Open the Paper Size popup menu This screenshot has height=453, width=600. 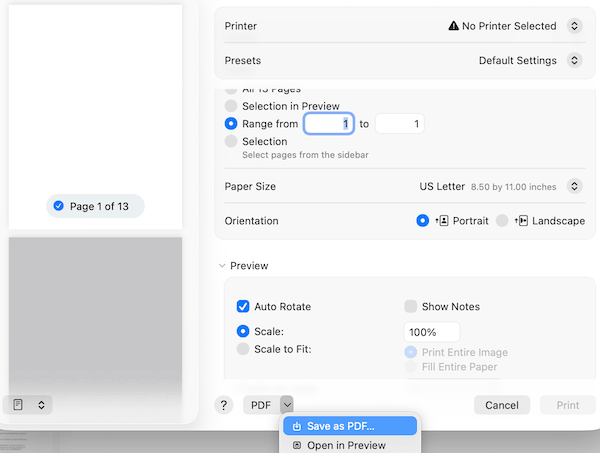574,186
